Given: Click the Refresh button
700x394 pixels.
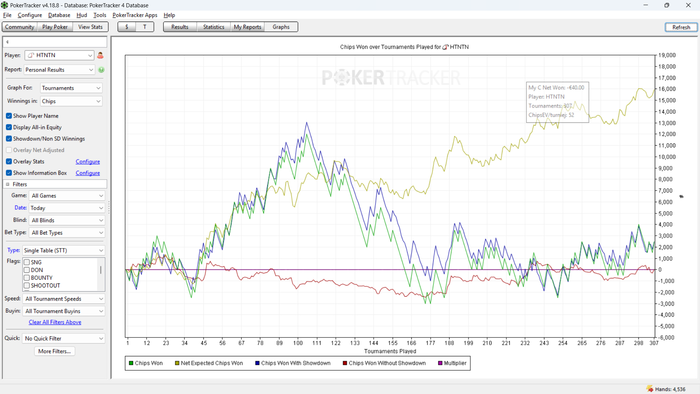Looking at the screenshot, I should [681, 27].
